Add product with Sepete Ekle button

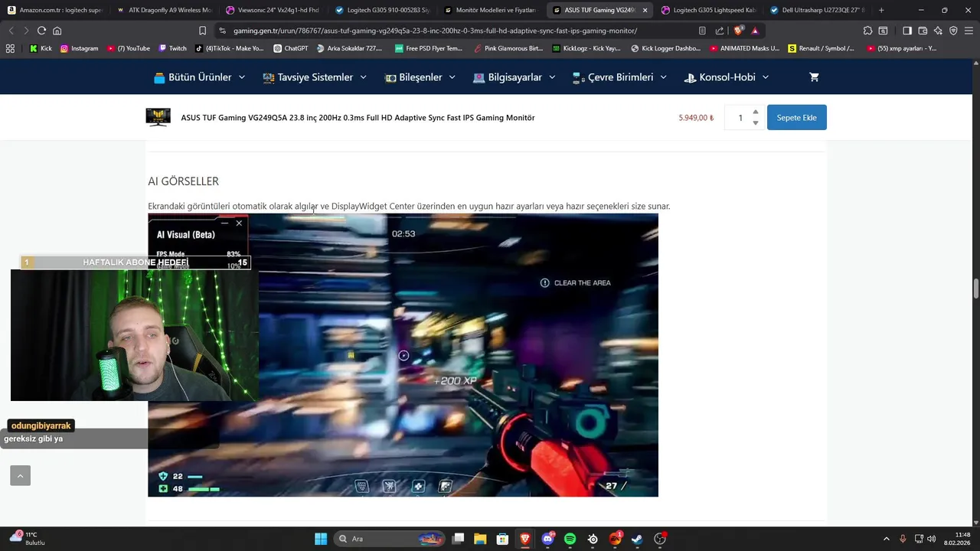796,117
